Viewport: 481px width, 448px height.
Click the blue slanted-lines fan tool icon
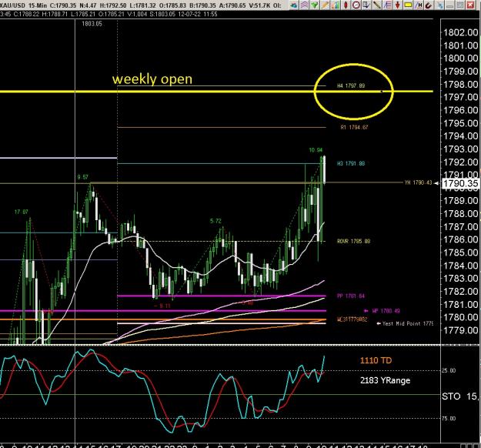point(387,5)
